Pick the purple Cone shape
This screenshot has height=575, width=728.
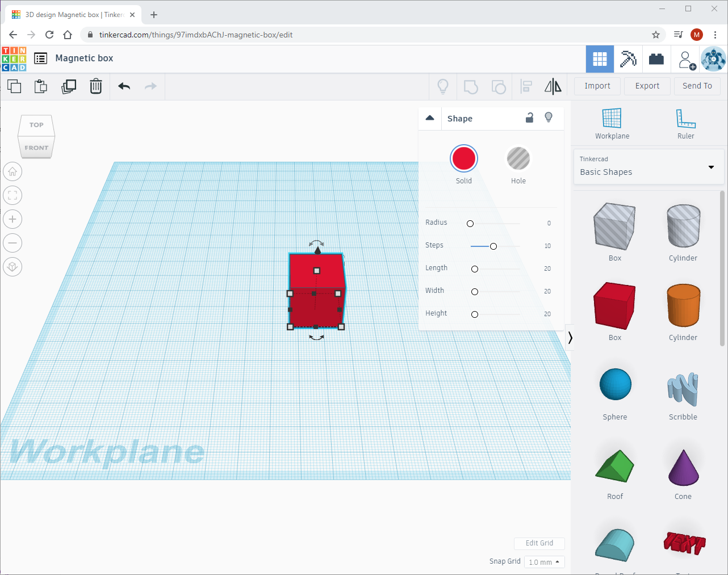coord(683,467)
